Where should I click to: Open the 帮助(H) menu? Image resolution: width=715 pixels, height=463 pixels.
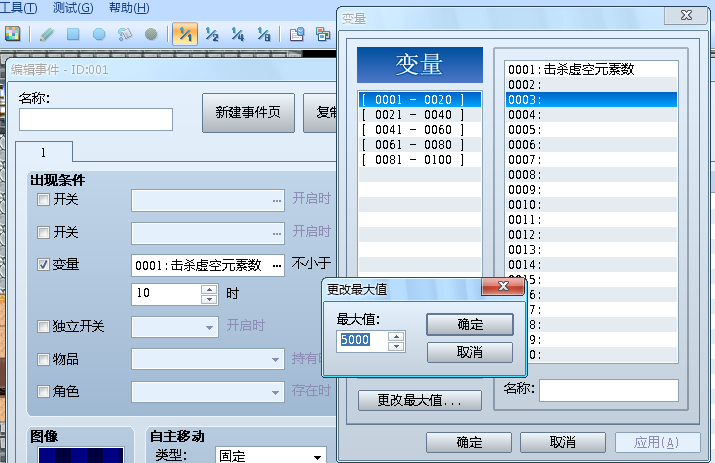[x=129, y=8]
